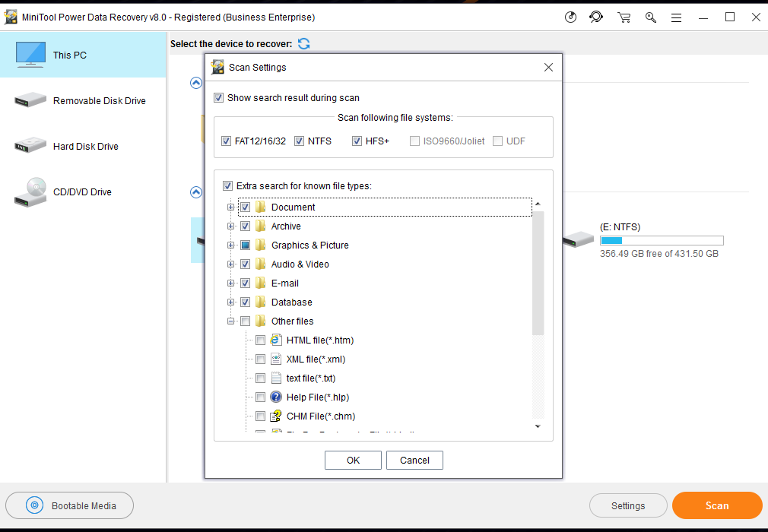
Task: Uncheck the HFS+ file system checkbox
Action: (x=357, y=141)
